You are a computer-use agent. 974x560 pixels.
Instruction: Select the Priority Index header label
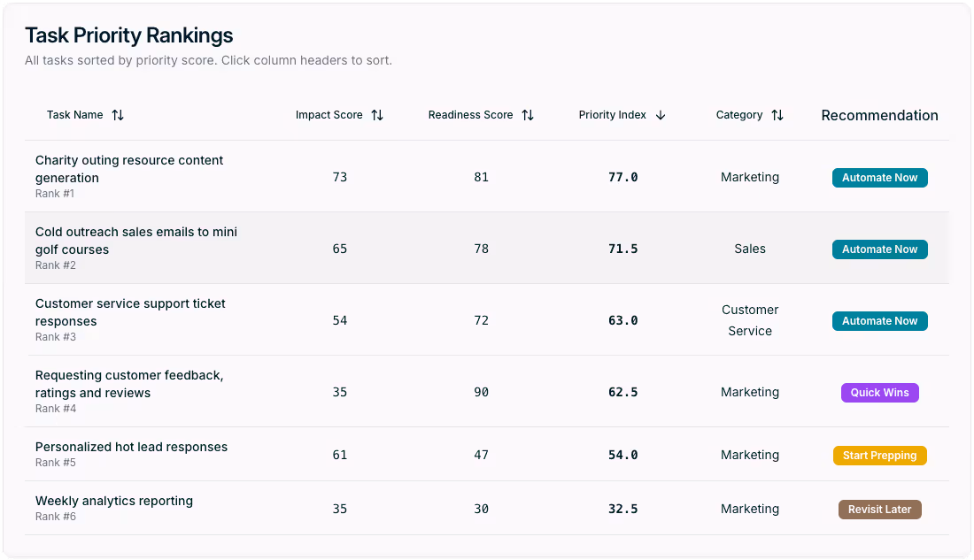[x=613, y=115]
